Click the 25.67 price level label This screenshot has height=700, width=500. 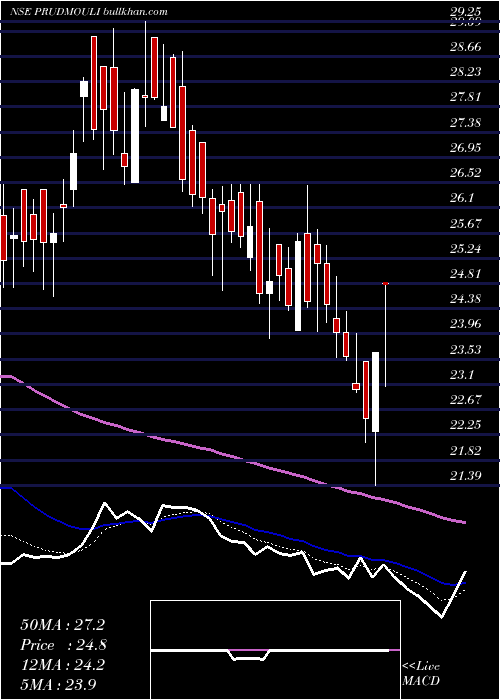[465, 223]
